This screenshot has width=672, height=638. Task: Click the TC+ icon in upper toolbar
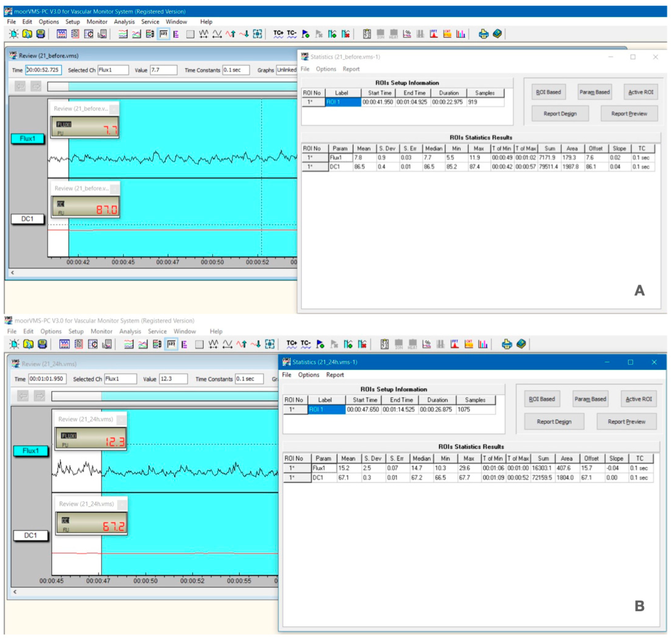click(278, 34)
